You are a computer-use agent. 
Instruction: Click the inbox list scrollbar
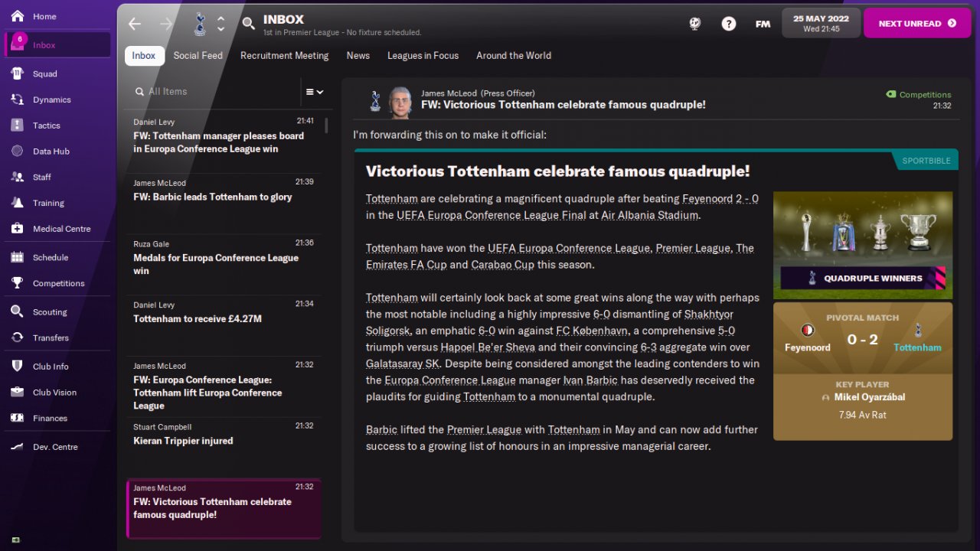(328, 126)
